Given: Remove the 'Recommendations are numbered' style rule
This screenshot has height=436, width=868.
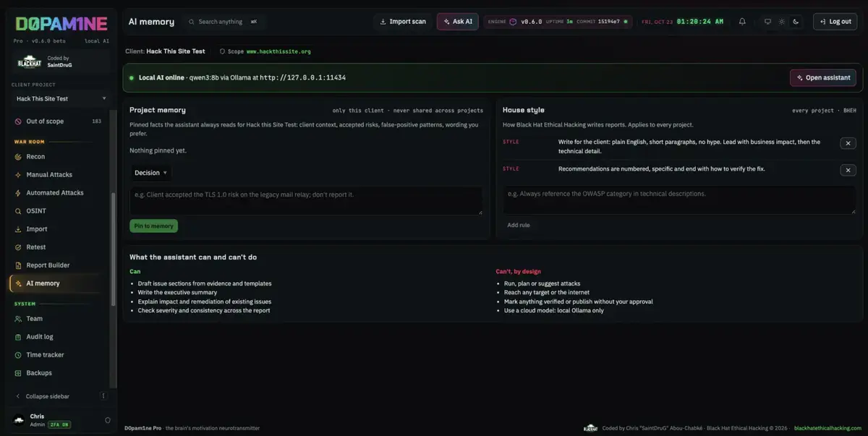Looking at the screenshot, I should tap(848, 170).
